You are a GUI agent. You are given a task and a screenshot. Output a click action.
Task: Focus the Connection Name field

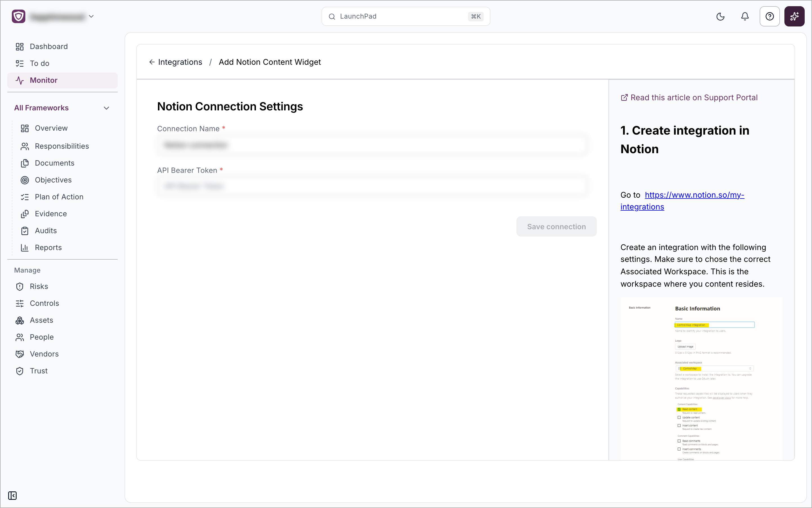pyautogui.click(x=373, y=145)
